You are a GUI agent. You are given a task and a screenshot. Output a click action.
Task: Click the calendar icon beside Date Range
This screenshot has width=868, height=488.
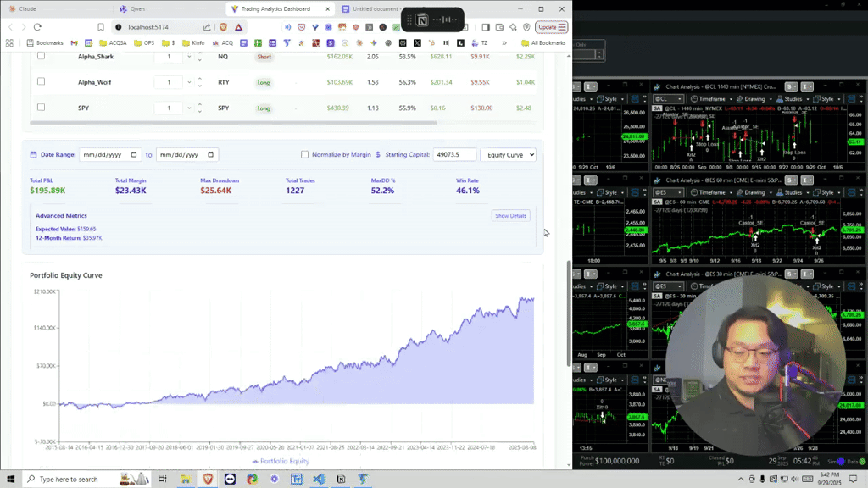(x=33, y=154)
